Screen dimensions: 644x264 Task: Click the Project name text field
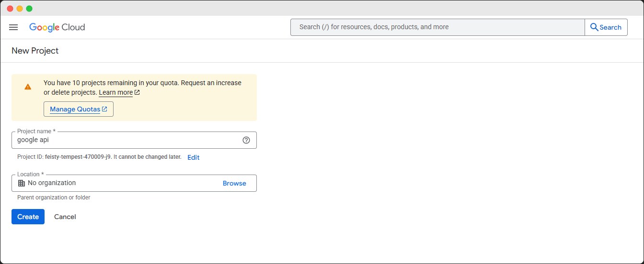[x=134, y=140]
